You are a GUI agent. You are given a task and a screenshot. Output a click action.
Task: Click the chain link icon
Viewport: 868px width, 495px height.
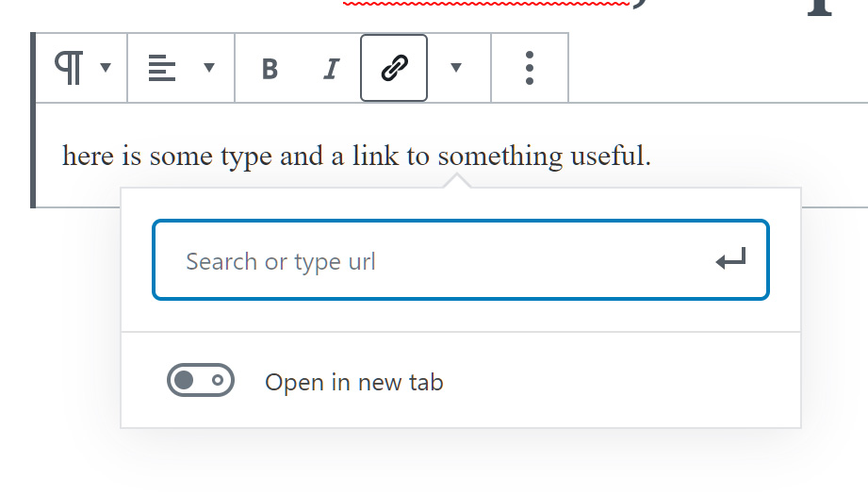(394, 68)
